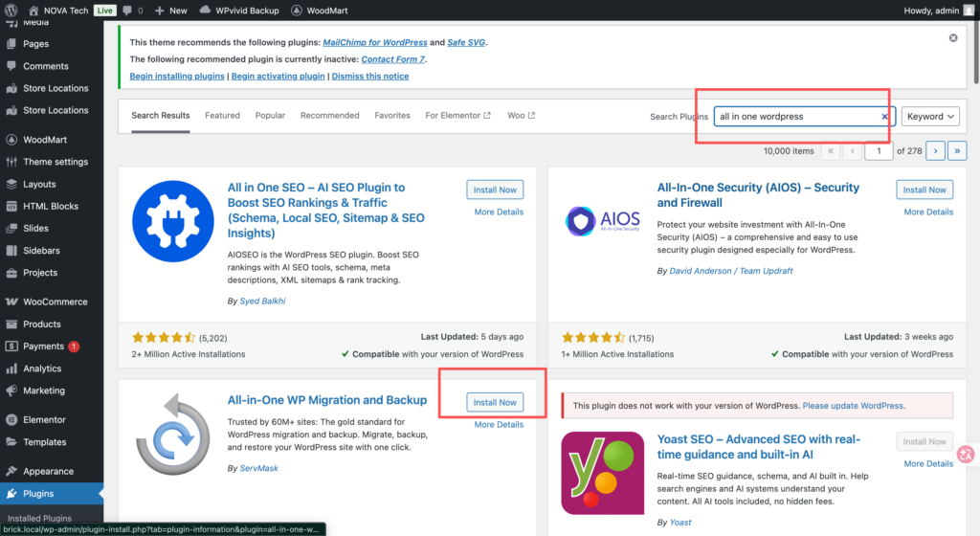Screen dimensions: 980x536
Task: Switch to the Favorites tab
Action: (x=392, y=116)
